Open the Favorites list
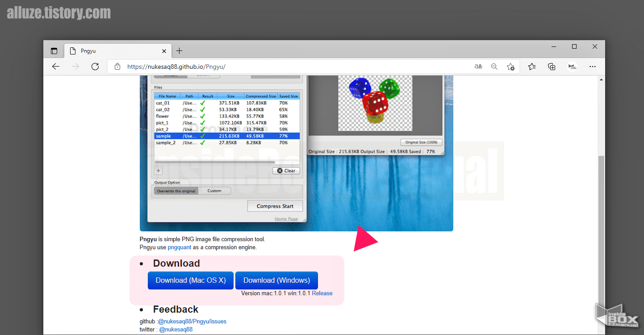The height and width of the screenshot is (335, 644). (531, 67)
